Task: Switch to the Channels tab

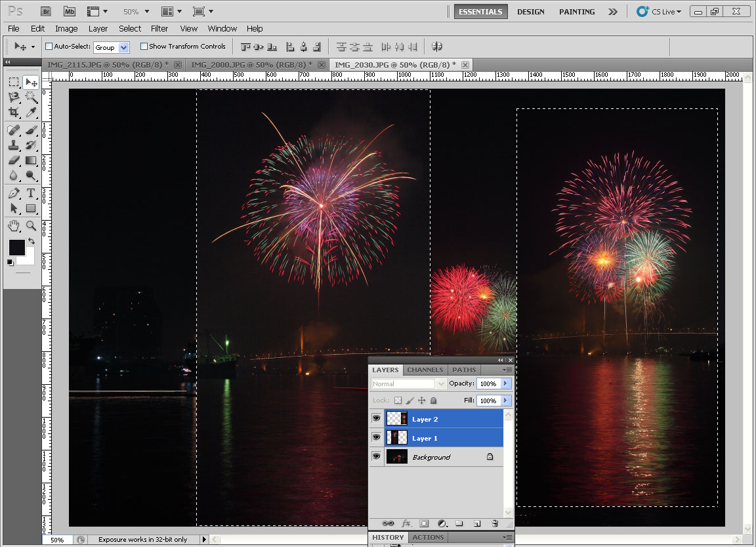Action: [x=425, y=370]
